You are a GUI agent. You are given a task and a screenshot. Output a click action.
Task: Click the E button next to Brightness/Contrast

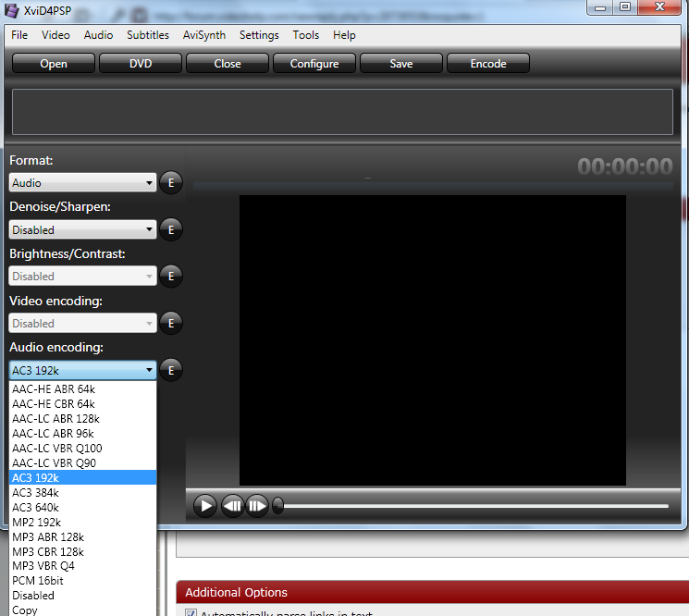[x=171, y=276]
